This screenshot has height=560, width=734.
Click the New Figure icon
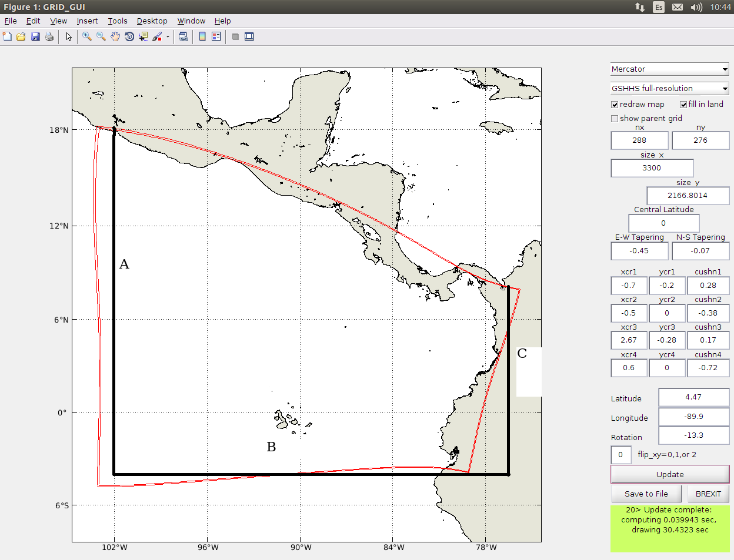pos(7,37)
